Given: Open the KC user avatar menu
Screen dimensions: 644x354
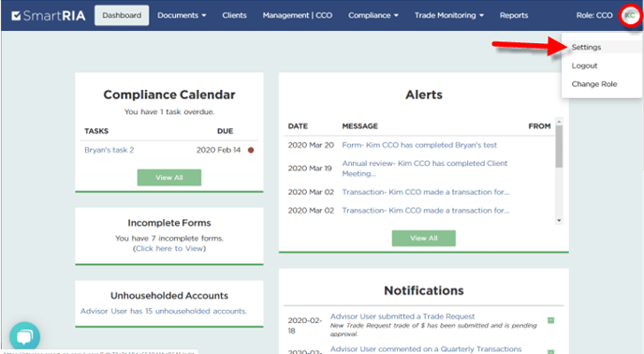Looking at the screenshot, I should [x=630, y=16].
